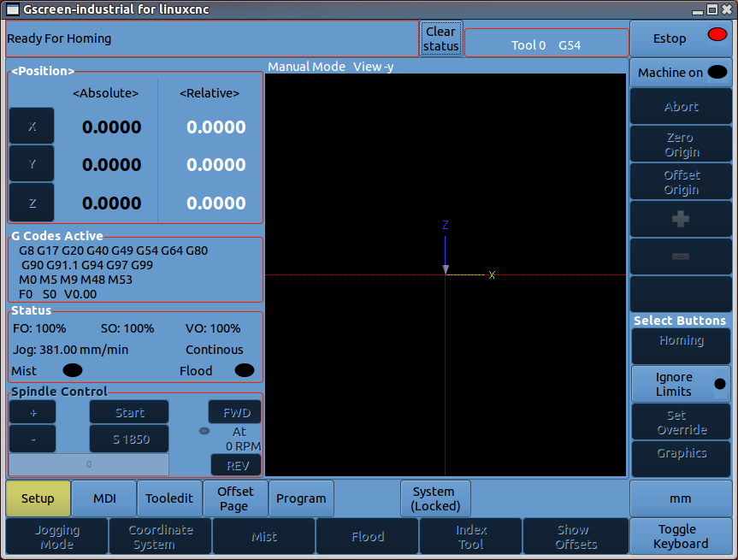Click the Set Override button
This screenshot has height=560, width=738.
pos(681,422)
